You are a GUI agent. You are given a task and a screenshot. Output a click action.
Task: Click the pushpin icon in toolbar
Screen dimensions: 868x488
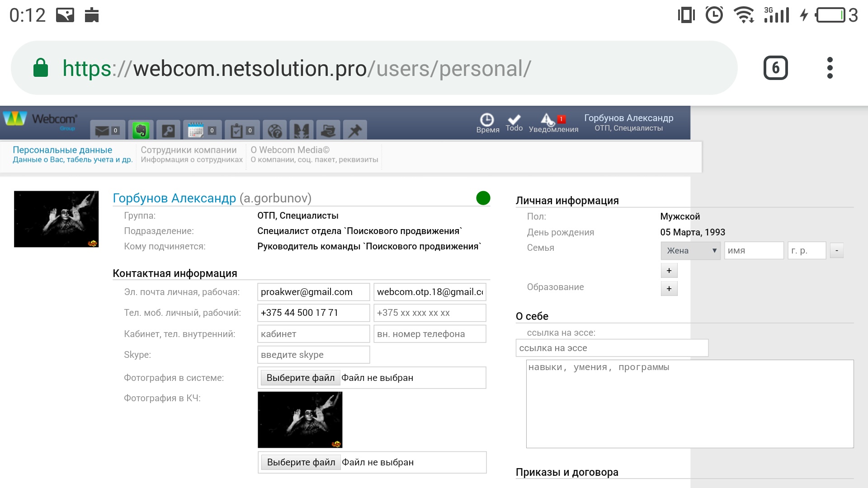tap(355, 131)
